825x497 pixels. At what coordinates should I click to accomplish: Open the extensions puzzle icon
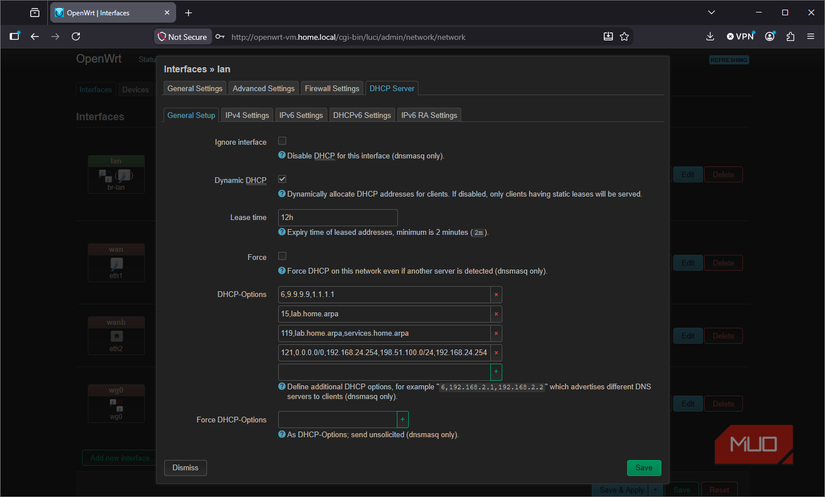click(790, 37)
